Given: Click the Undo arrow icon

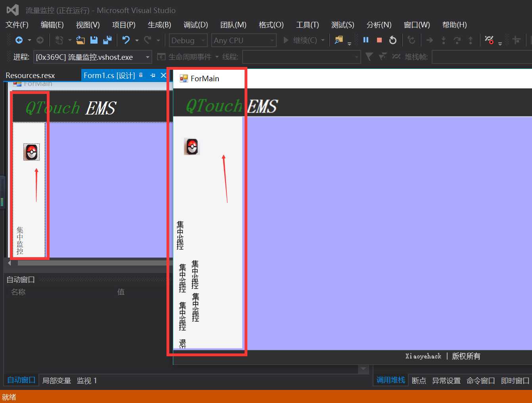Looking at the screenshot, I should point(126,40).
